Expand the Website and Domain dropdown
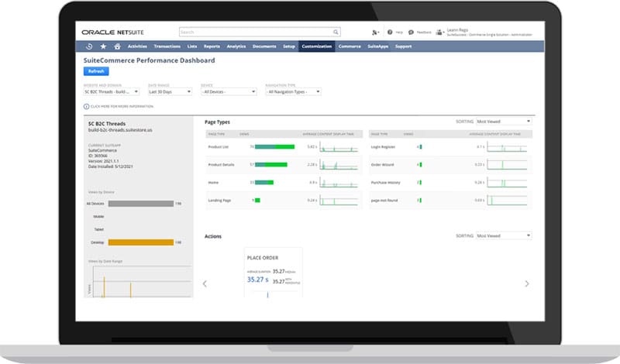620x364 pixels. (x=111, y=91)
